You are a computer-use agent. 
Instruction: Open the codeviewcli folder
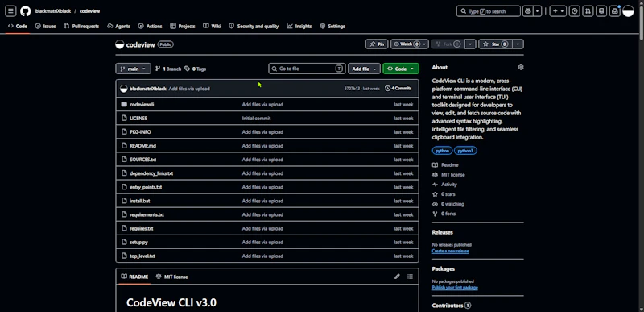142,105
